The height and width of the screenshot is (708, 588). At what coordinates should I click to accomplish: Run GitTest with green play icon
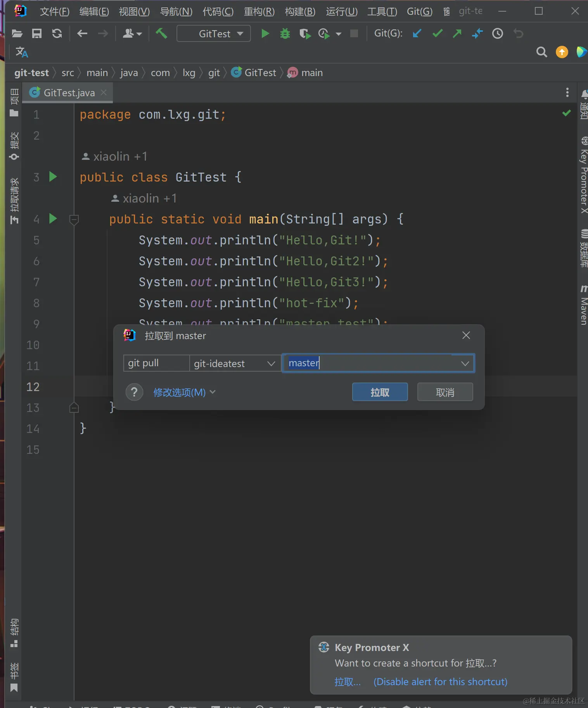click(265, 34)
